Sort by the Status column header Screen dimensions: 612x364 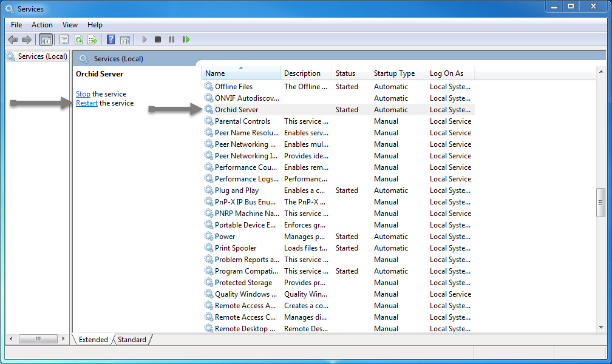350,73
